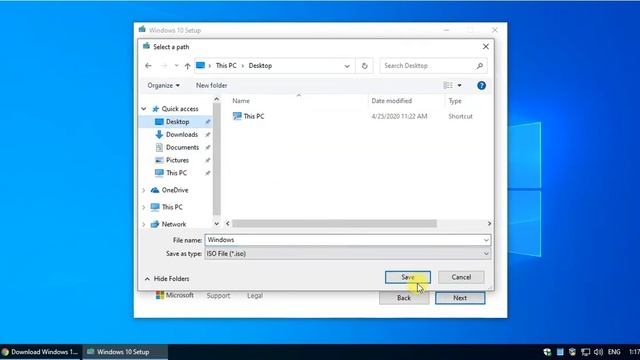Click the Back navigation arrow in dialog

coord(148,66)
